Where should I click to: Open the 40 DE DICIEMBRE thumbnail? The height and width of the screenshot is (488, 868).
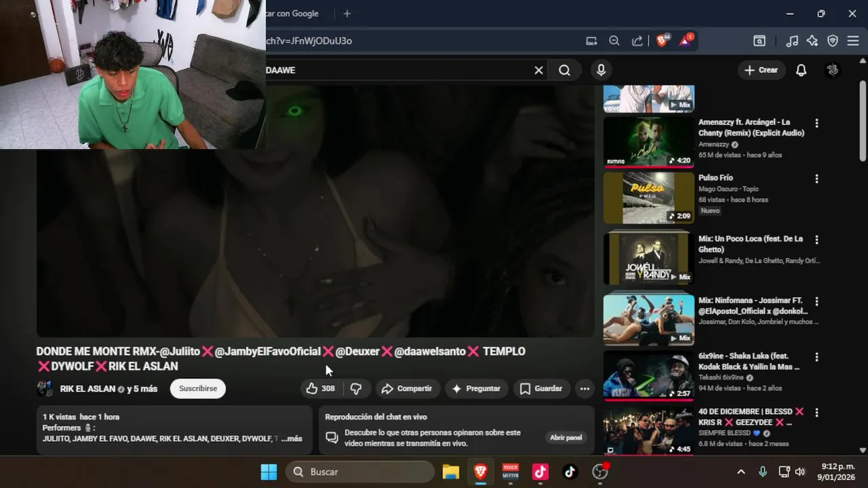pyautogui.click(x=649, y=430)
